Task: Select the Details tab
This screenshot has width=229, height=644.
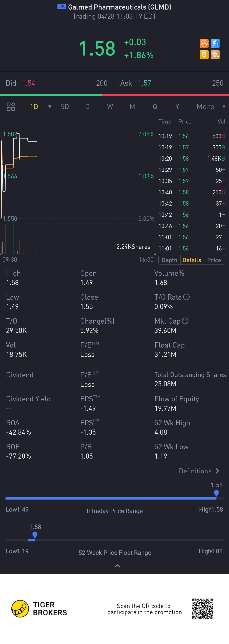Action: coord(192,260)
